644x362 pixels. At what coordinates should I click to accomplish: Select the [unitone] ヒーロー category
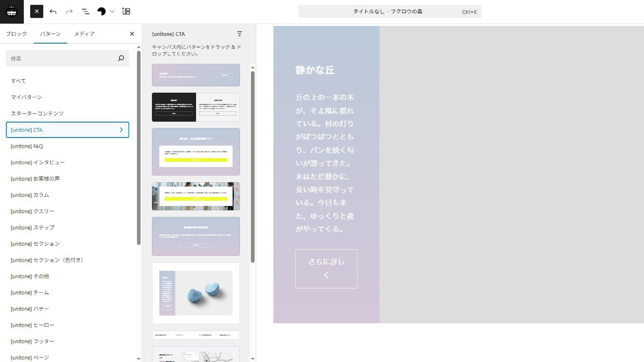coord(32,325)
